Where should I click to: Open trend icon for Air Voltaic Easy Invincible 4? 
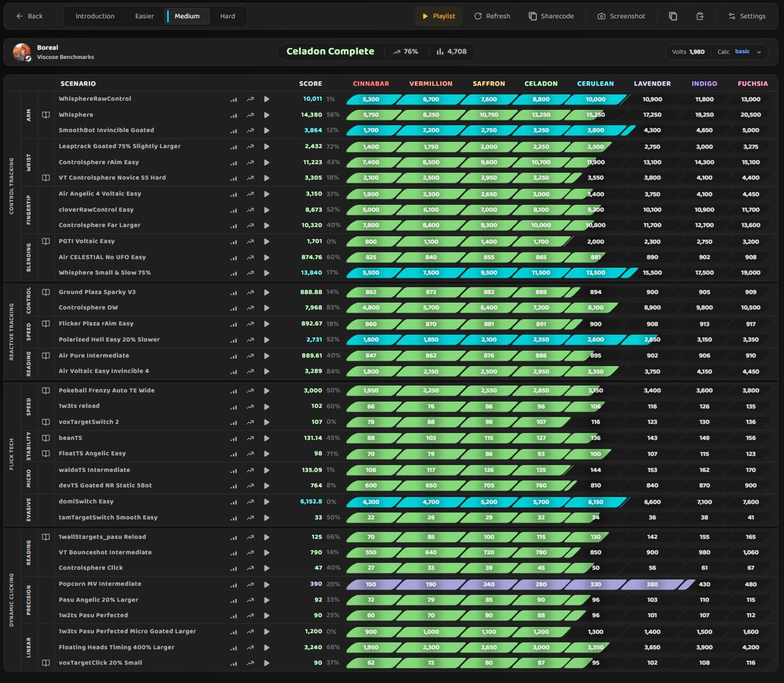(x=250, y=372)
